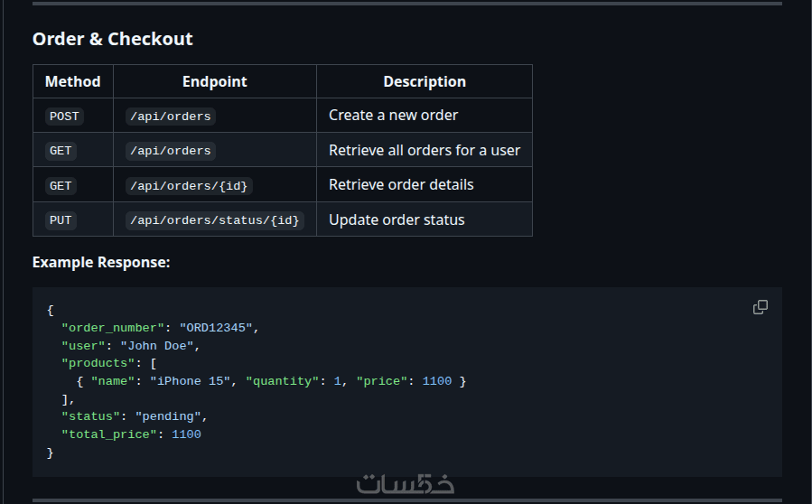Viewport: 812px width, 504px height.
Task: Copy the example response code block
Action: click(x=761, y=307)
